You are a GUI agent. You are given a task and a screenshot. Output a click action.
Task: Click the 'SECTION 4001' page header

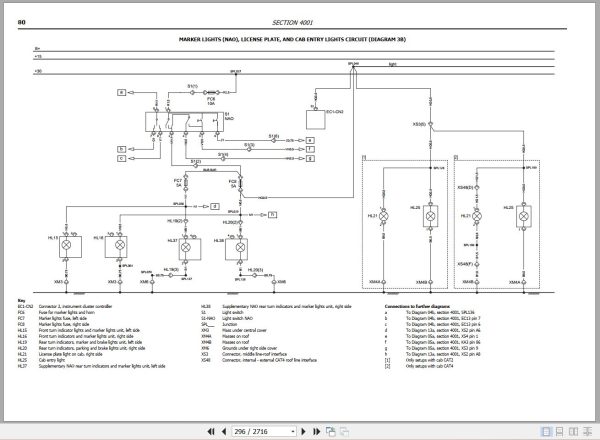[x=292, y=23]
